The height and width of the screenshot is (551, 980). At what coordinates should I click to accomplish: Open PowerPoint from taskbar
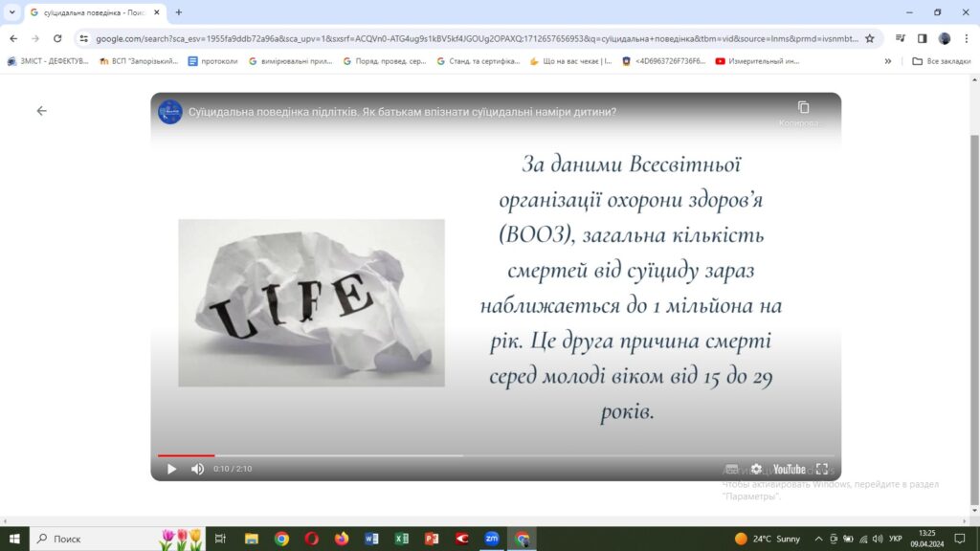[x=432, y=539]
